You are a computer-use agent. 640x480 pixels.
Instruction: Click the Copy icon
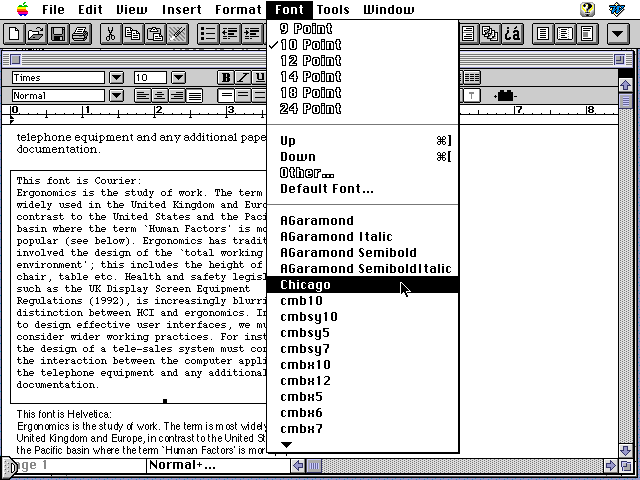(x=133, y=33)
